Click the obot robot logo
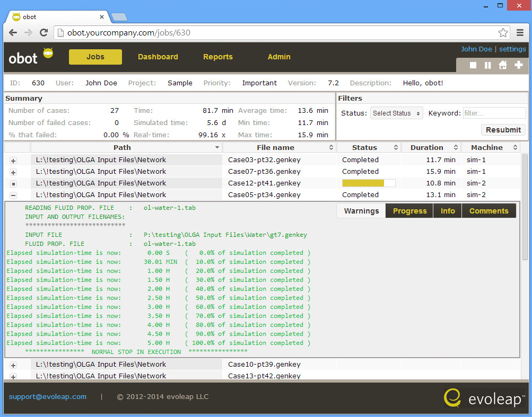The image size is (532, 417). tap(48, 53)
